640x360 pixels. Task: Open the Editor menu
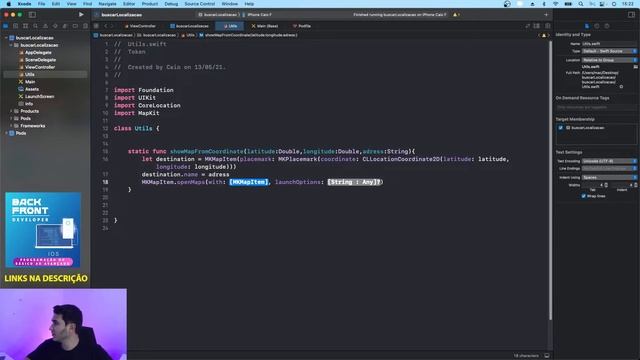click(x=129, y=4)
